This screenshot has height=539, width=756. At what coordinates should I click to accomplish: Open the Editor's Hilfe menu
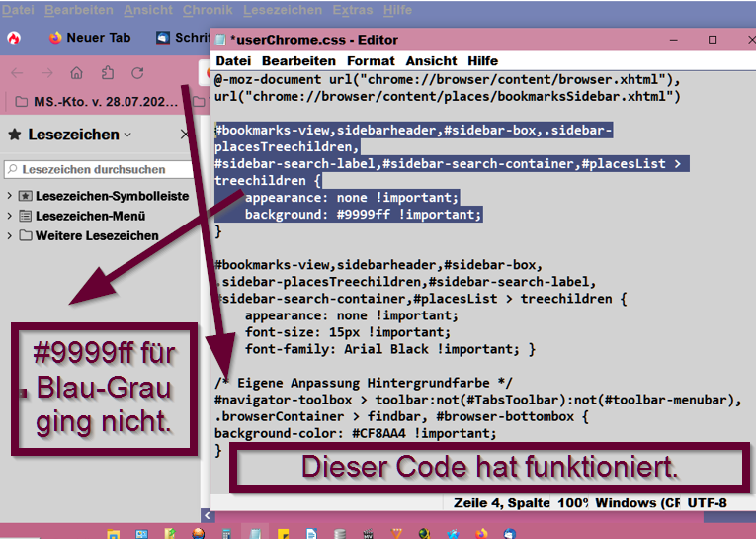pyautogui.click(x=482, y=61)
